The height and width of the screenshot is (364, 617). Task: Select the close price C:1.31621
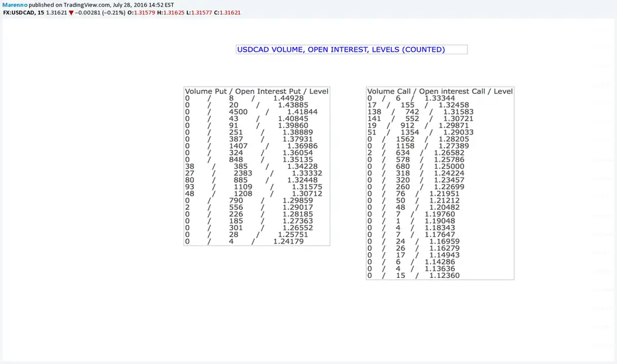coord(228,13)
